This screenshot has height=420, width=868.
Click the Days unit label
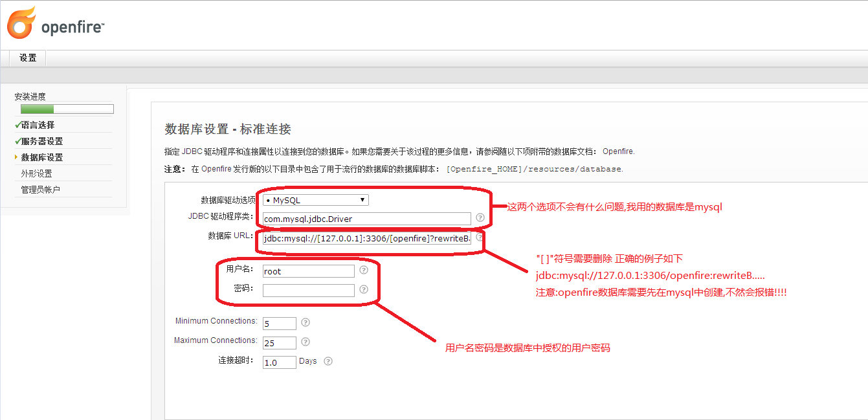coord(308,361)
